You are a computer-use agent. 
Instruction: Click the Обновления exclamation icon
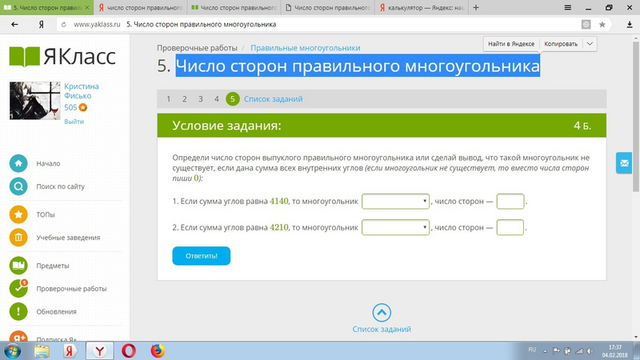click(x=18, y=311)
